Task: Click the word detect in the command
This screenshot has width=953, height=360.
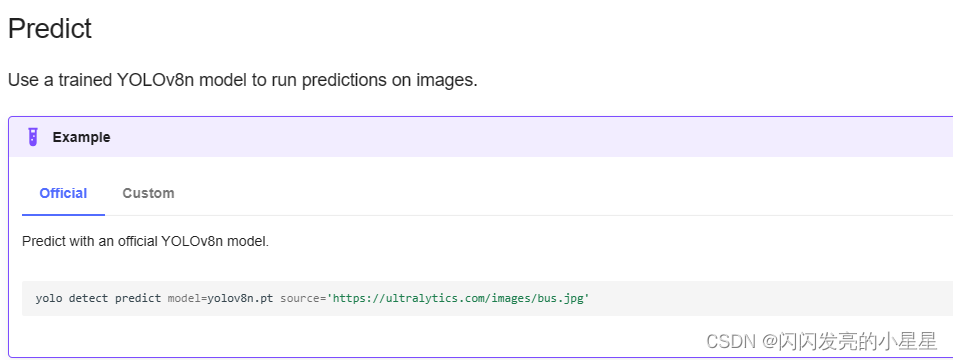Action: pos(89,299)
